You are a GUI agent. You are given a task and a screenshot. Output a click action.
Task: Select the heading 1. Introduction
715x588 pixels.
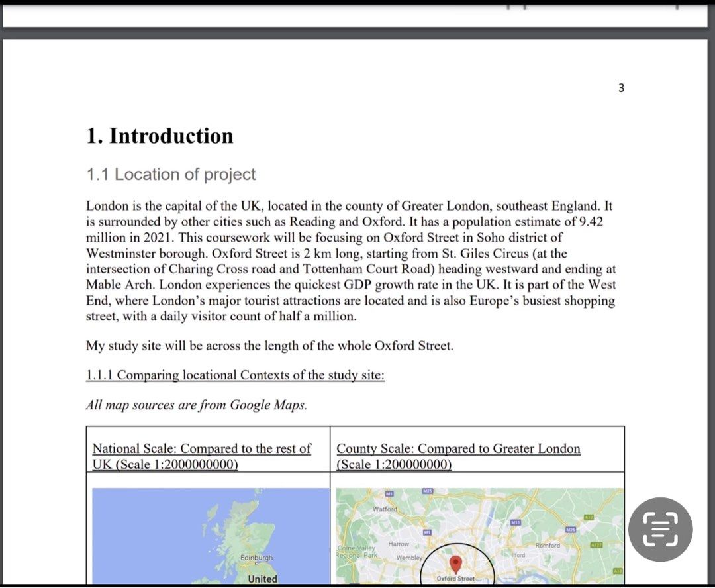point(159,136)
